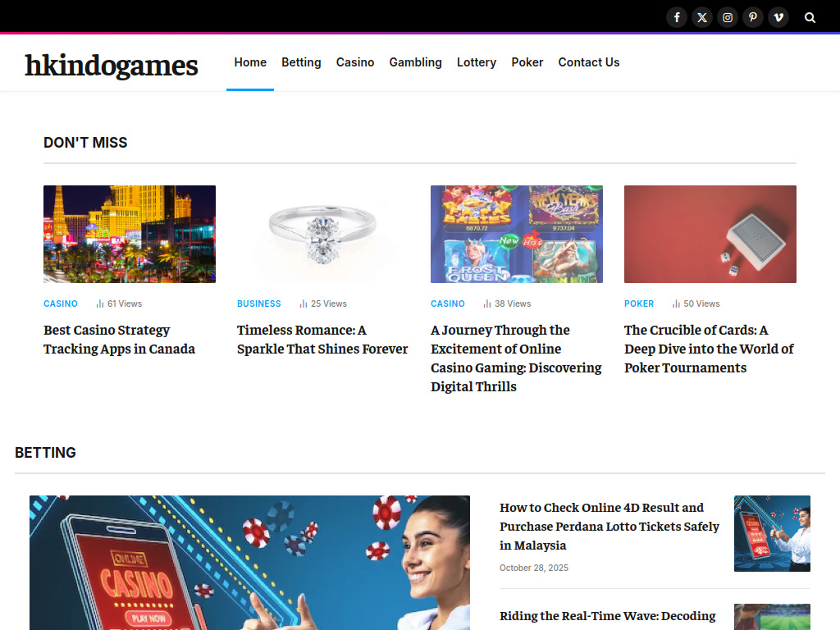Open the Facebook social icon
The width and height of the screenshot is (840, 630).
[677, 17]
